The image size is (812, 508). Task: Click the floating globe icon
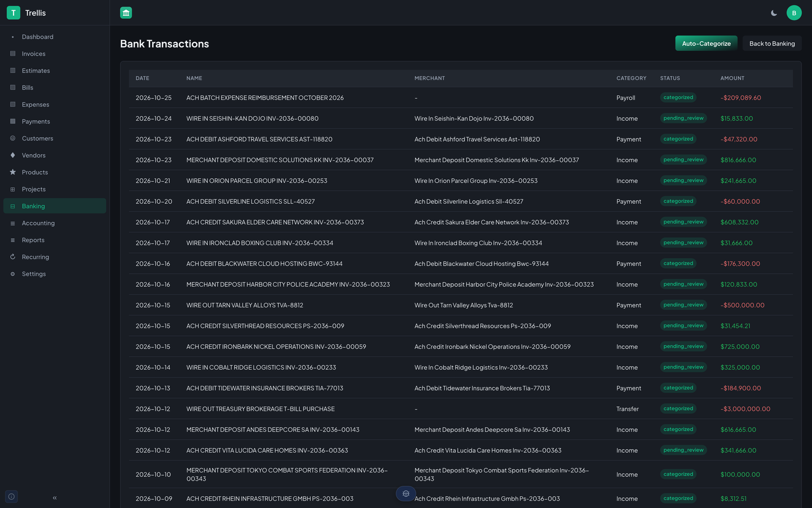(x=406, y=494)
